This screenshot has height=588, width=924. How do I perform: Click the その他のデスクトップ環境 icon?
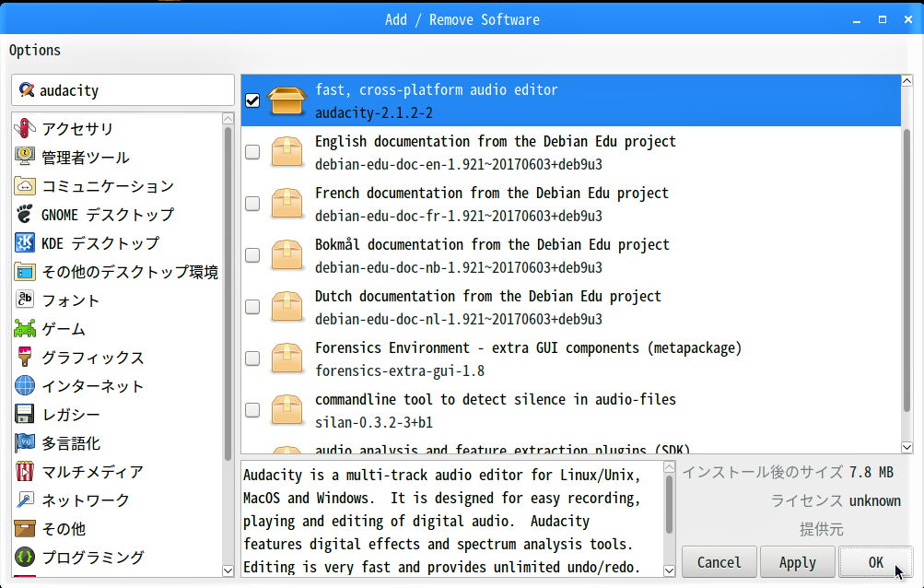(x=25, y=271)
